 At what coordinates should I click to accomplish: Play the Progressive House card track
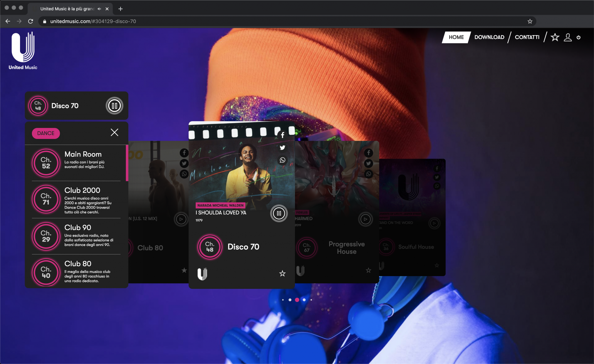tap(365, 219)
